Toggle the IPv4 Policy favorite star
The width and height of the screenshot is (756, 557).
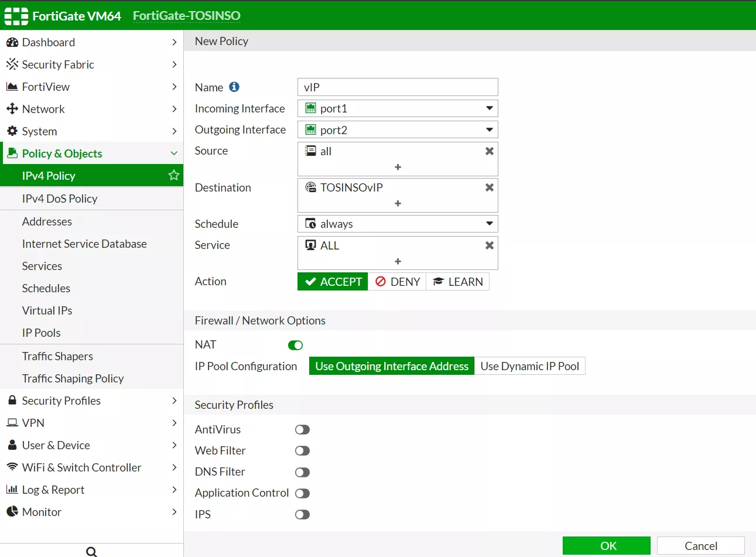pos(173,175)
